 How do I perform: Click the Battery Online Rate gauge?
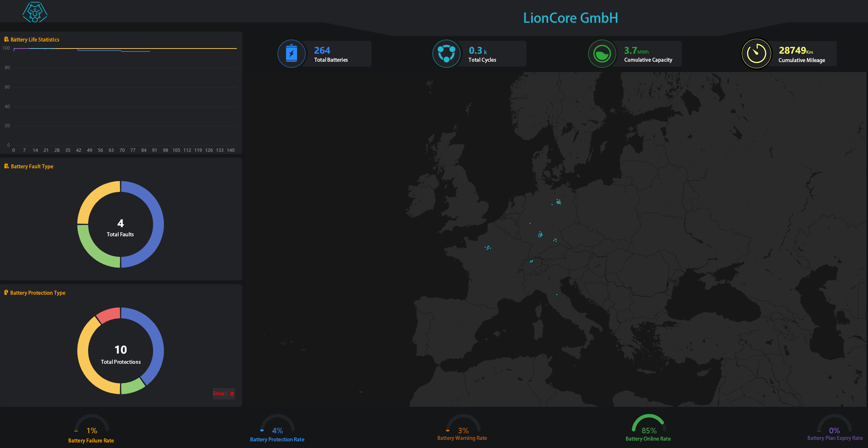click(648, 424)
